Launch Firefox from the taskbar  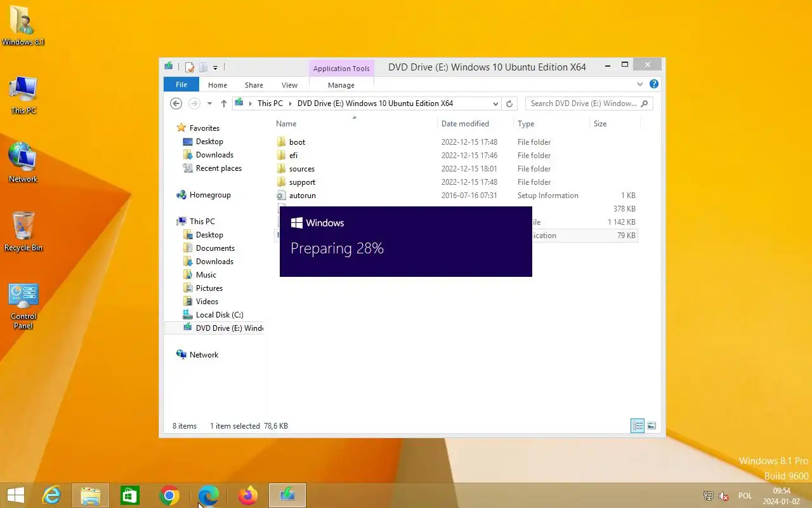click(248, 495)
